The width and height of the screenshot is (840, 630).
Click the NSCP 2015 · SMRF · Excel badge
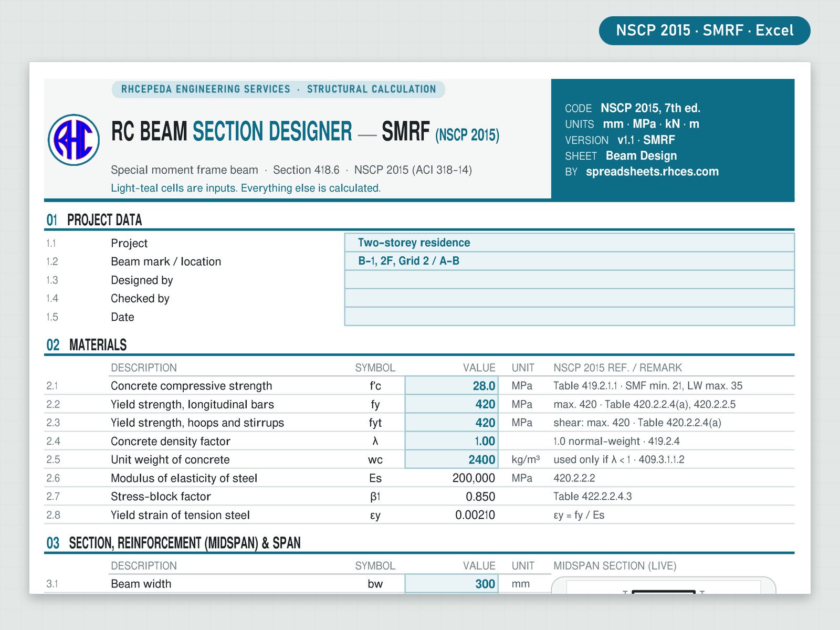(705, 30)
